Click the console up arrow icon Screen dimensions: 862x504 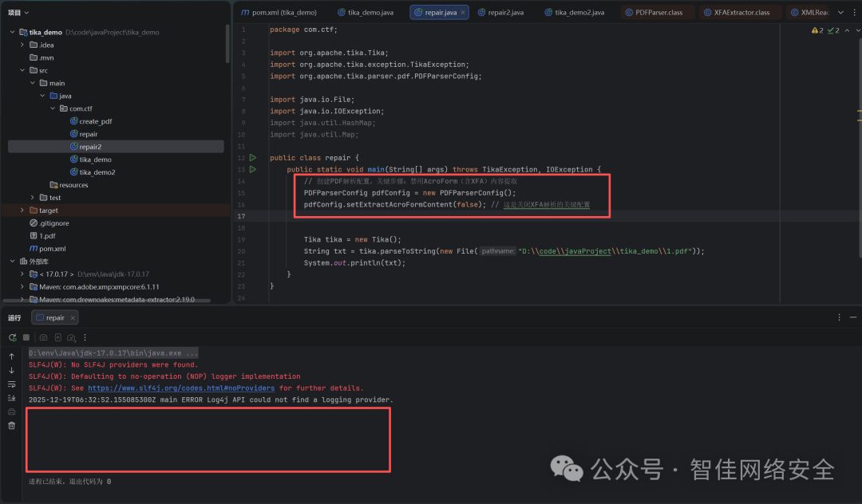point(11,356)
